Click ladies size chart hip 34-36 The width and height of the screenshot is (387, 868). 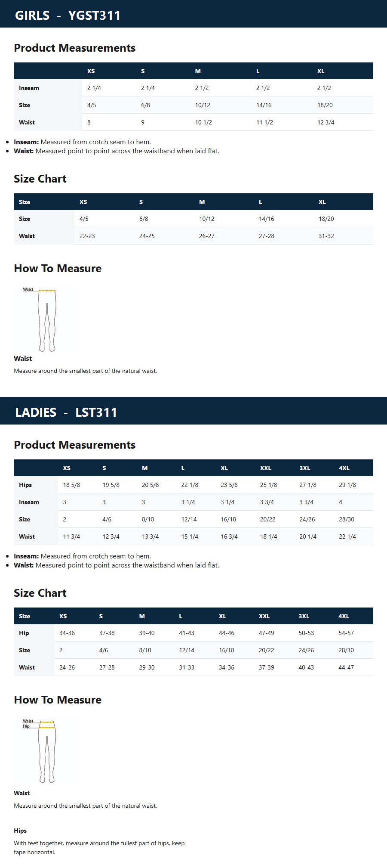67,633
